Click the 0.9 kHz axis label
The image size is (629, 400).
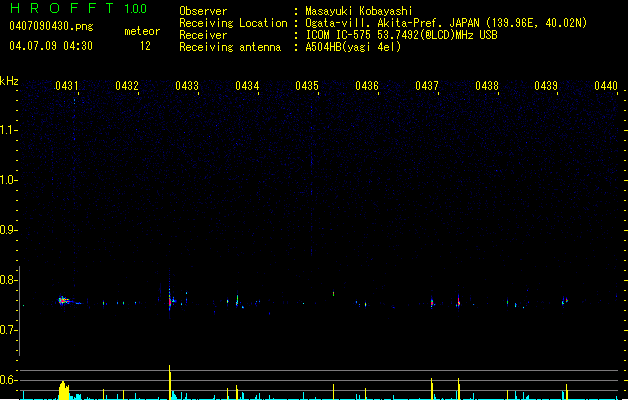point(8,230)
